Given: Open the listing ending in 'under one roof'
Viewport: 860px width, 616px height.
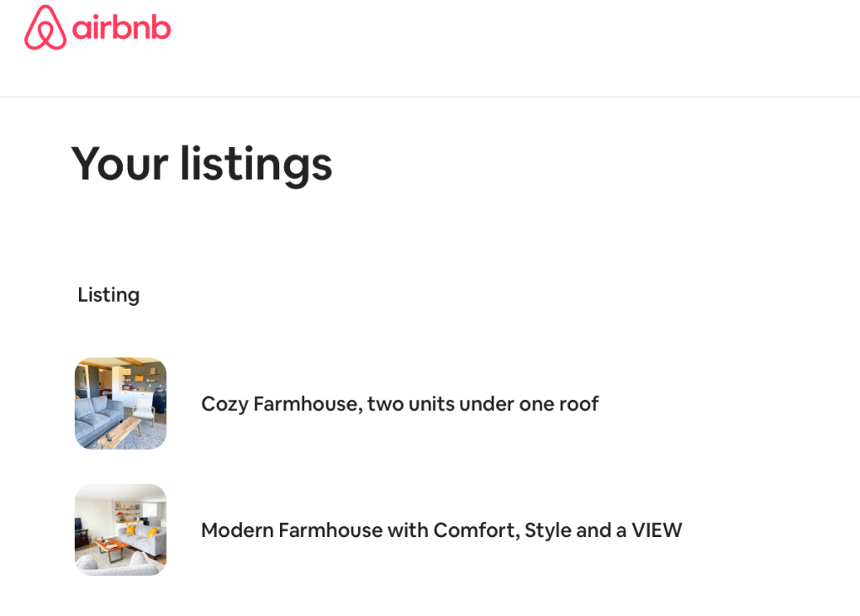Looking at the screenshot, I should [399, 403].
